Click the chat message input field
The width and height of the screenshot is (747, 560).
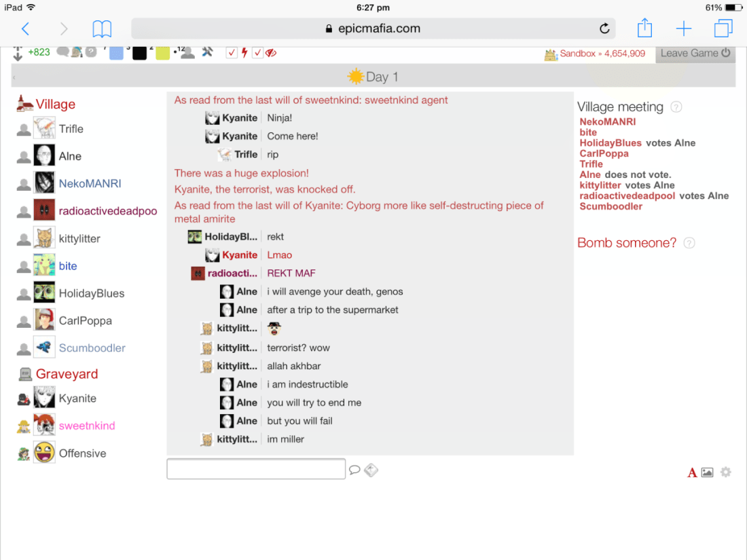[256, 469]
